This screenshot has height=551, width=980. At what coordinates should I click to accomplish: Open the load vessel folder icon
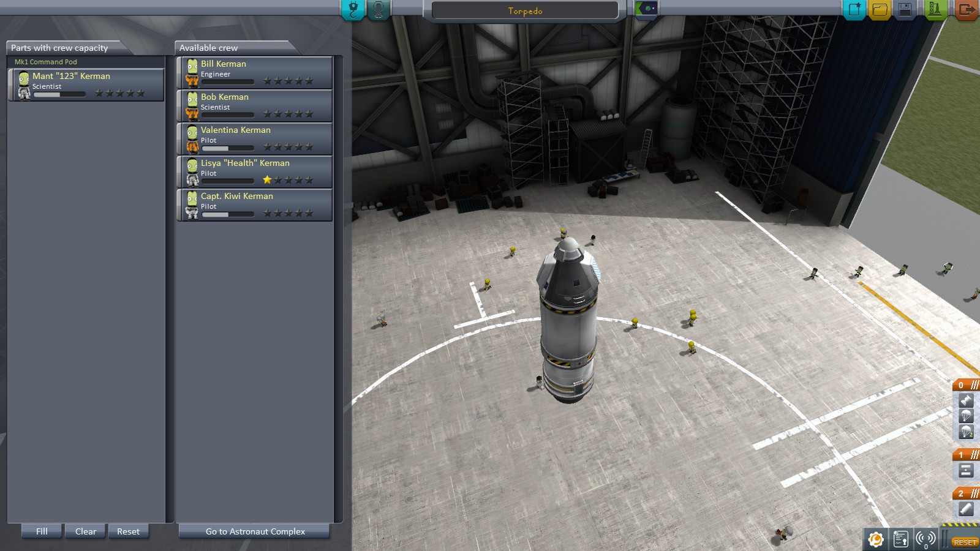880,10
